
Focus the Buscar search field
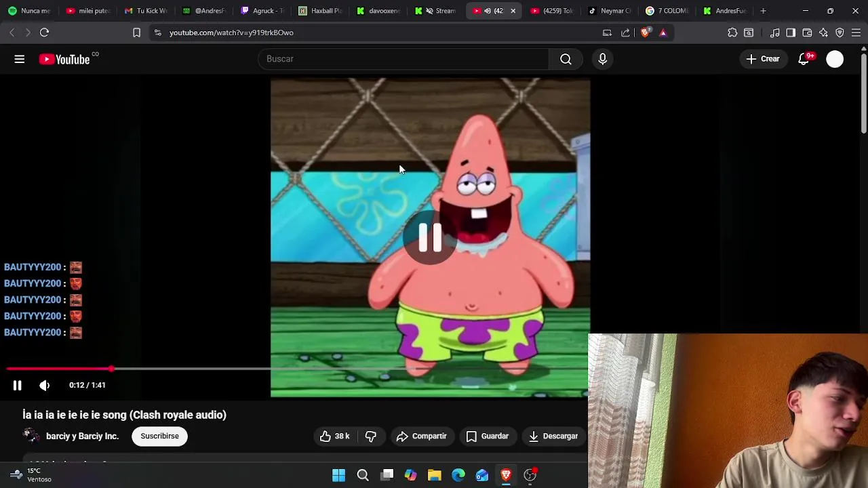(403, 59)
